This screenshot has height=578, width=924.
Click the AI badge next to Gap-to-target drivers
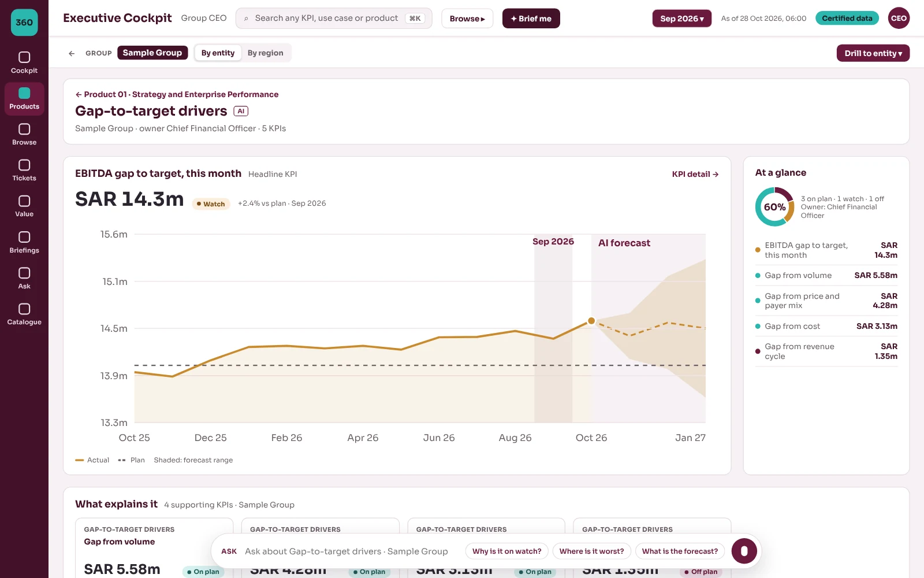(x=241, y=111)
